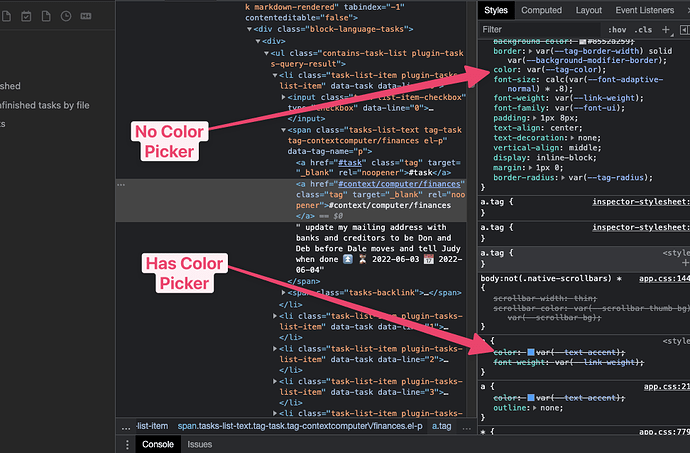This screenshot has height=453, width=690.
Task: Switch to the Styles tab
Action: (x=495, y=10)
